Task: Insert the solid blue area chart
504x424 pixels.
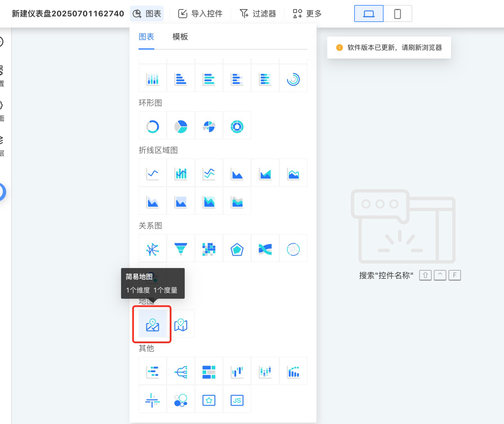Action: coord(237,174)
